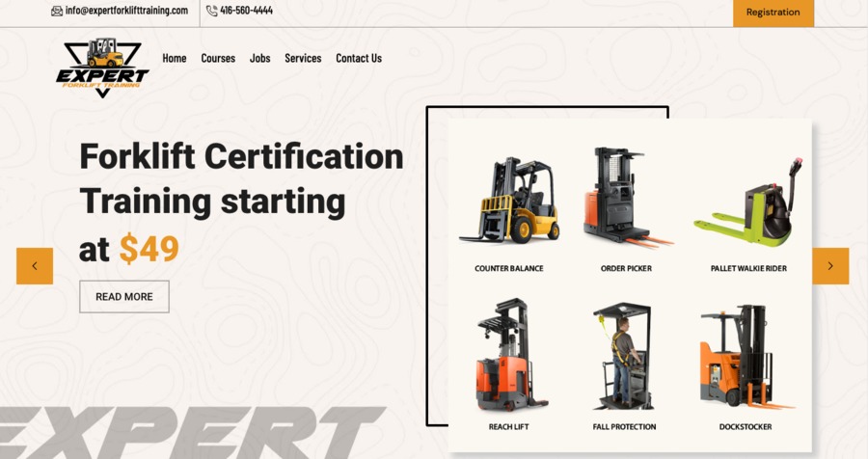
Task: Click the $49 price text
Action: point(149,249)
